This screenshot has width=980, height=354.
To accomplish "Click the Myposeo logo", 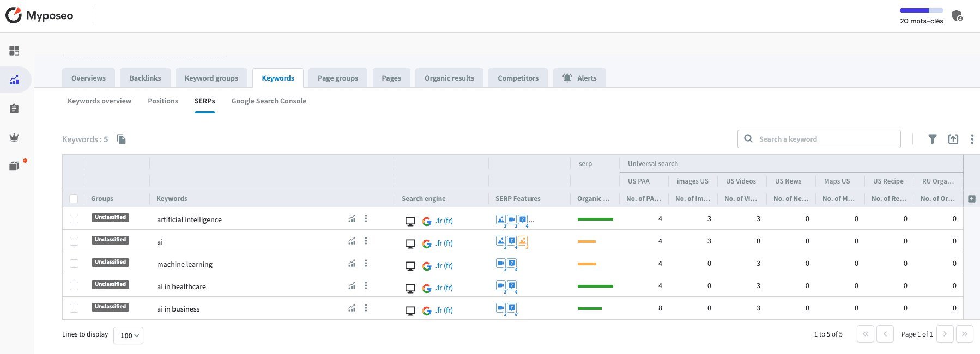I will coord(39,15).
